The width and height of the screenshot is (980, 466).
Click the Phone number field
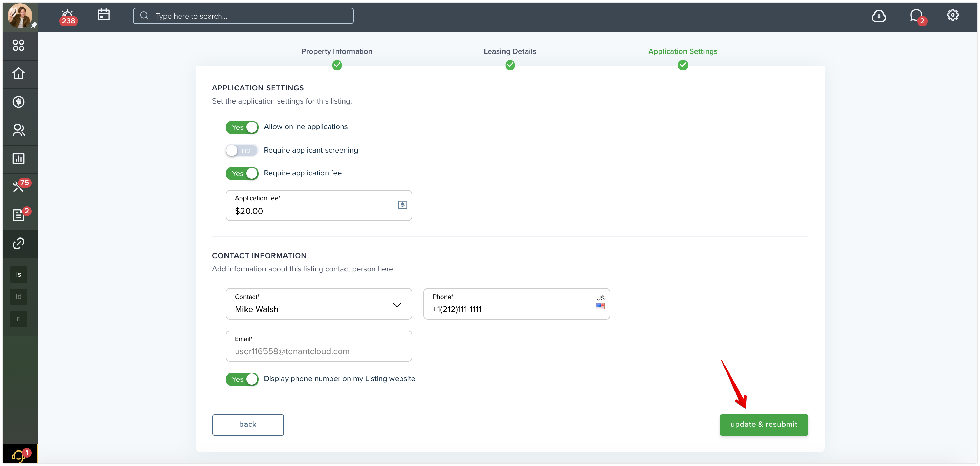point(516,304)
